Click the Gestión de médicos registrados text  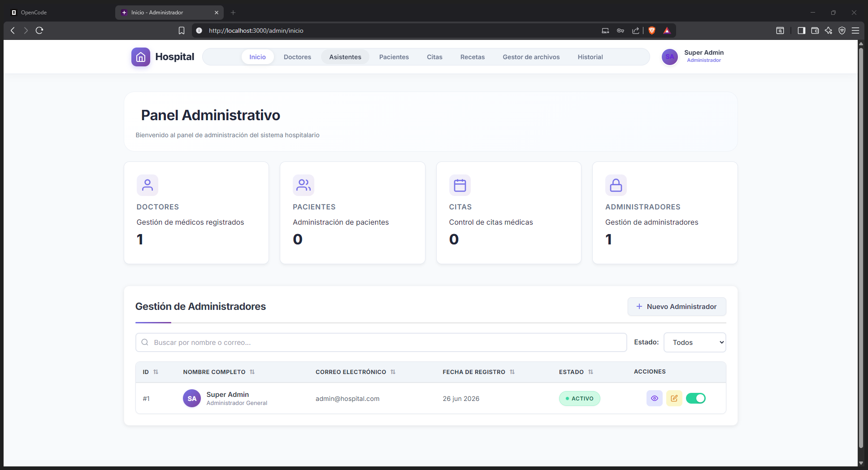click(190, 222)
